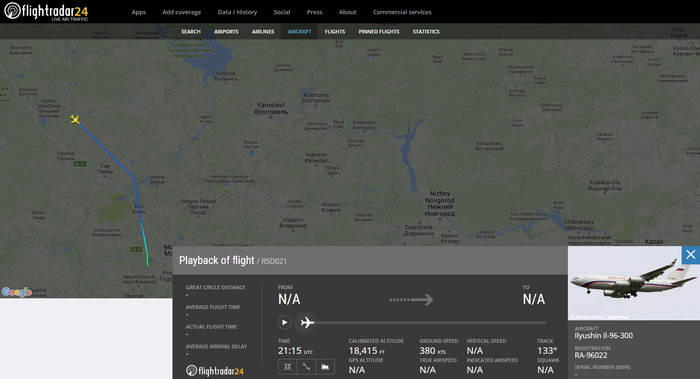Click the Nizhny Novgorod label on map

pyautogui.click(x=440, y=204)
